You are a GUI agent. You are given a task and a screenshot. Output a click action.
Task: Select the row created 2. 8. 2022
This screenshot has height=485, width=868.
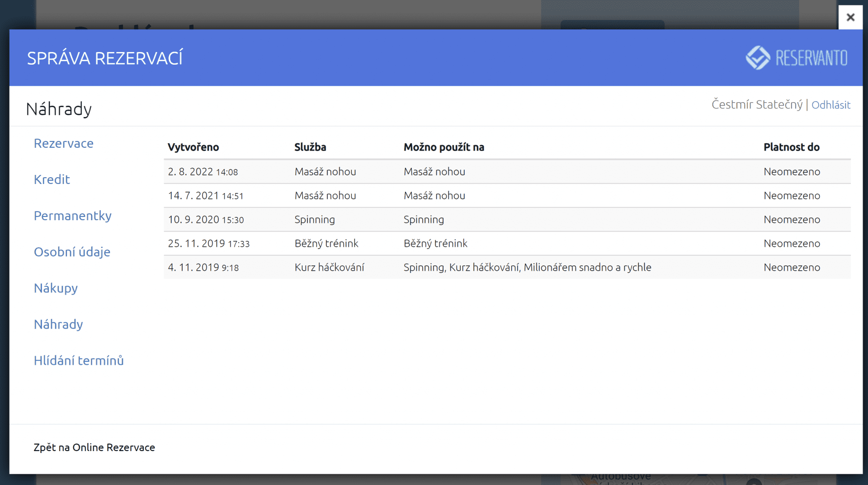pyautogui.click(x=506, y=172)
